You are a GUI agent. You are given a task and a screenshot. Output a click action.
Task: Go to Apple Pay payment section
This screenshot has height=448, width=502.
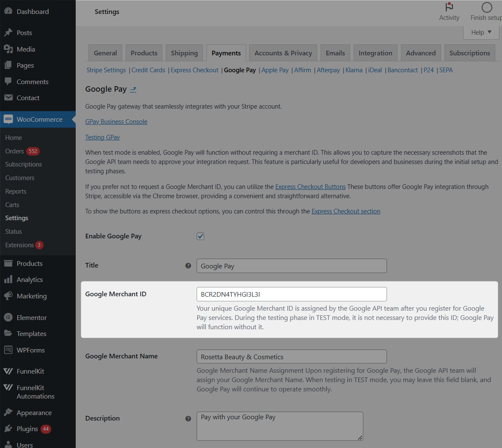(275, 70)
